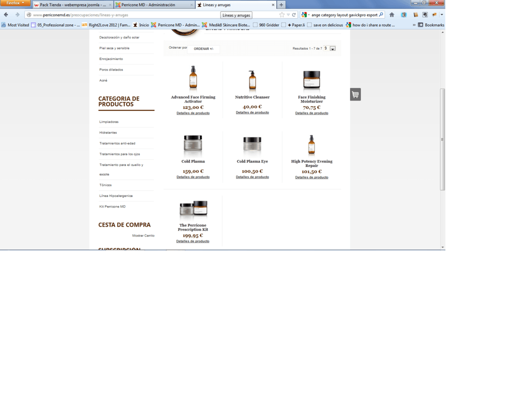This screenshot has height=399, width=532.
Task: Open Limpiadoras product category
Action: click(x=109, y=122)
